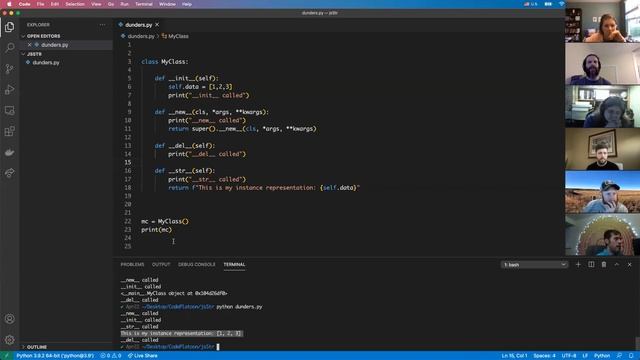Switch to the Terminal tab
The width and height of the screenshot is (640, 360).
(234, 264)
